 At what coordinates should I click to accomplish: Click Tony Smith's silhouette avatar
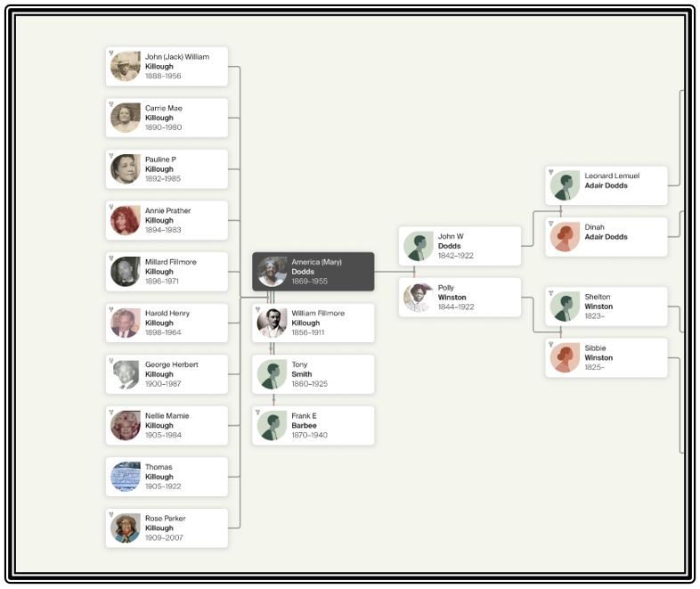[273, 374]
